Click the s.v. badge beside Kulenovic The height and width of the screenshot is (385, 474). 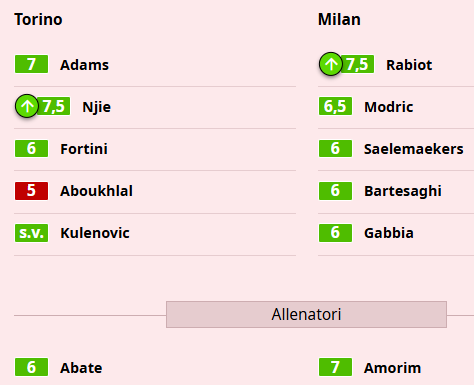click(31, 233)
